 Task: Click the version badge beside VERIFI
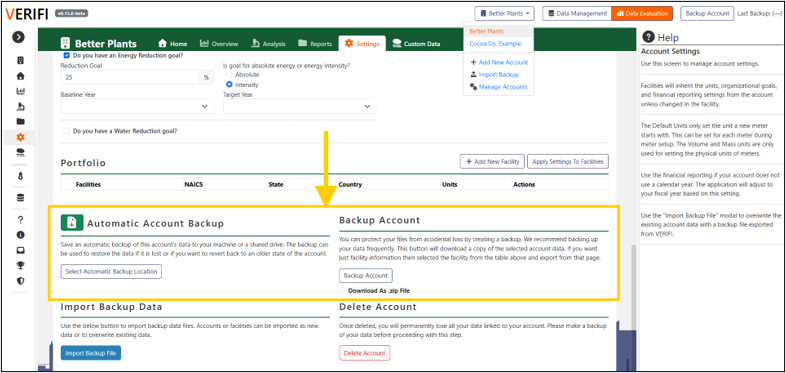pyautogui.click(x=71, y=14)
